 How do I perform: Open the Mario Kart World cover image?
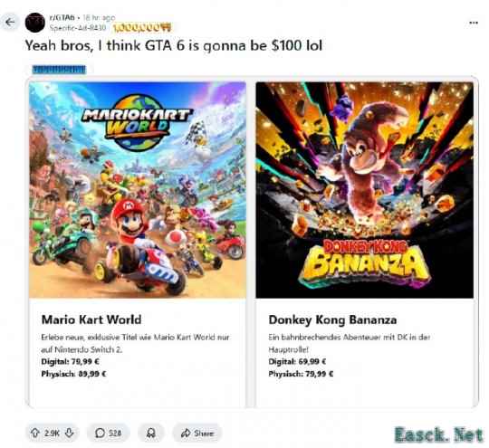tap(138, 190)
